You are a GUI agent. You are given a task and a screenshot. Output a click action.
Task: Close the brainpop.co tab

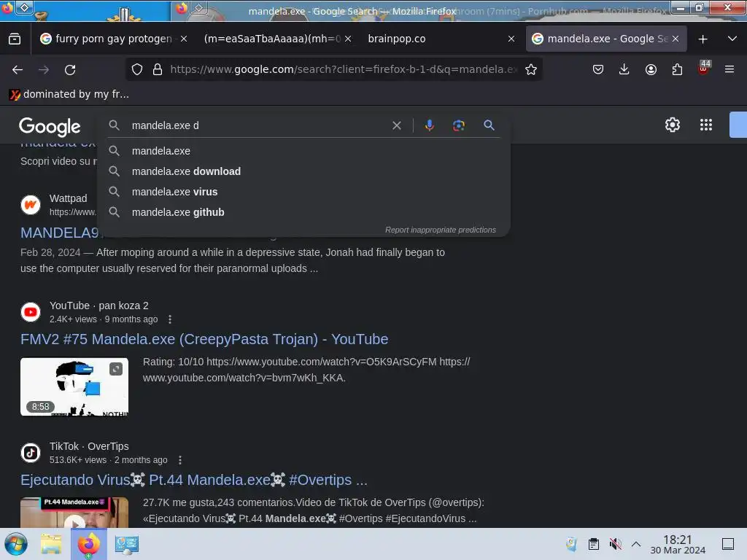coord(511,39)
